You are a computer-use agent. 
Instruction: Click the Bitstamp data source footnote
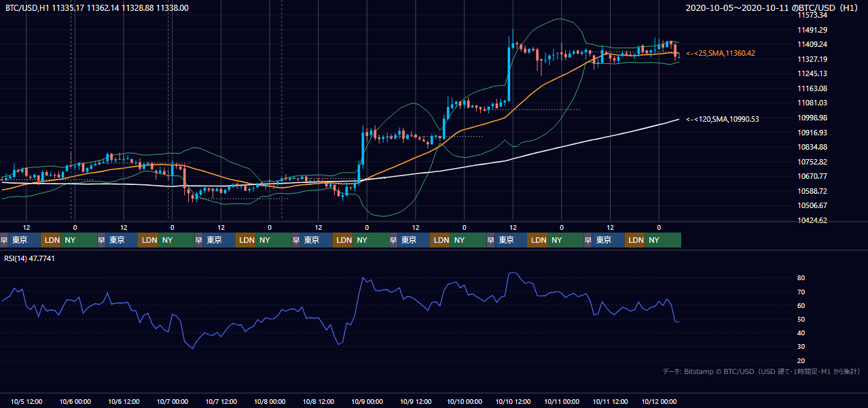click(761, 372)
